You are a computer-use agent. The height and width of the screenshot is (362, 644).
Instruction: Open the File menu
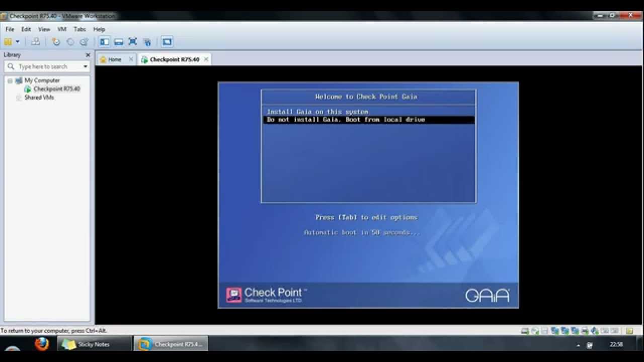pyautogui.click(x=10, y=29)
